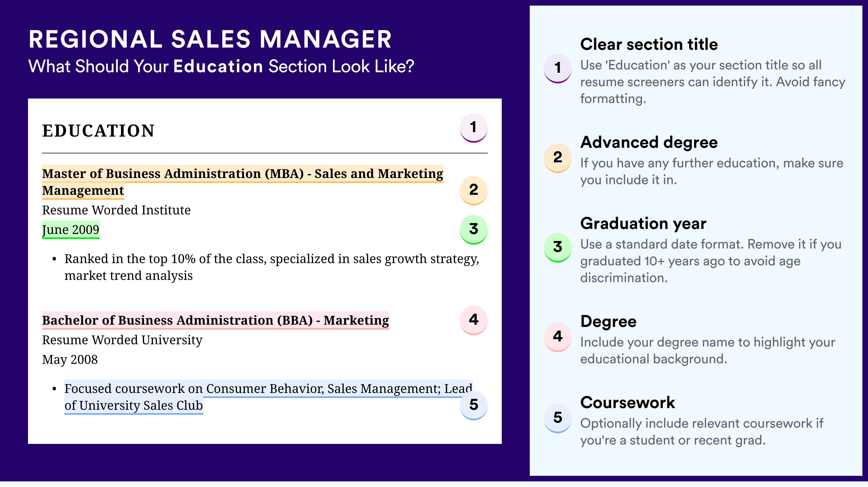Click the green number 3 badge beside June 2009
Viewport: 868px width, 487px height.
pos(473,229)
